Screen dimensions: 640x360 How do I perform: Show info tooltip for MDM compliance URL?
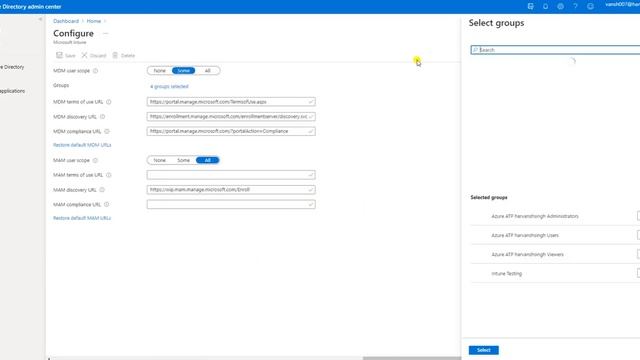tap(107, 131)
